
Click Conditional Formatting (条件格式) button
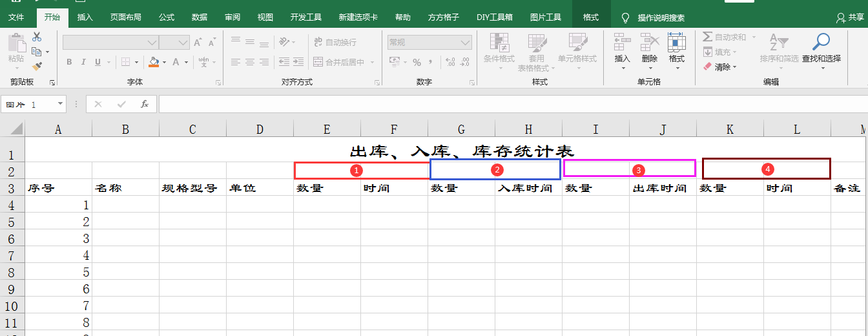click(x=499, y=52)
